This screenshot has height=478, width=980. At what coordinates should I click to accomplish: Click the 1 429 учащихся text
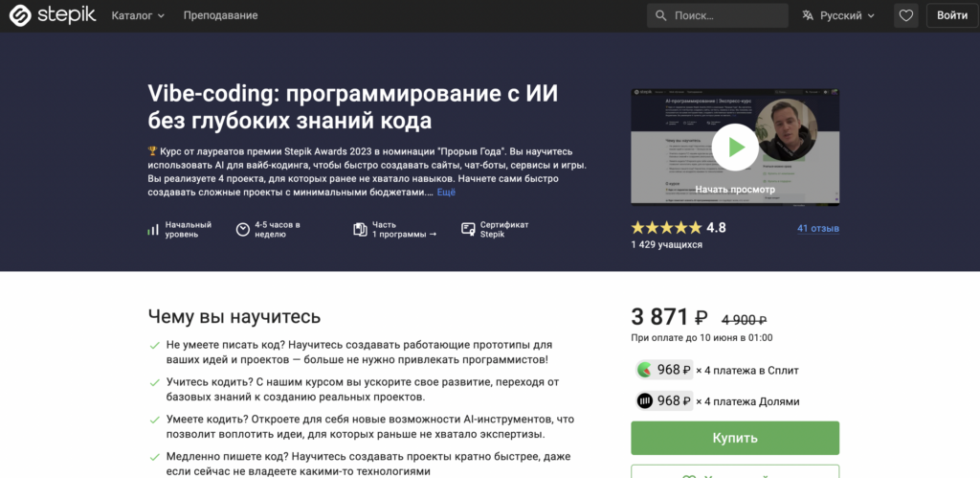(x=666, y=244)
